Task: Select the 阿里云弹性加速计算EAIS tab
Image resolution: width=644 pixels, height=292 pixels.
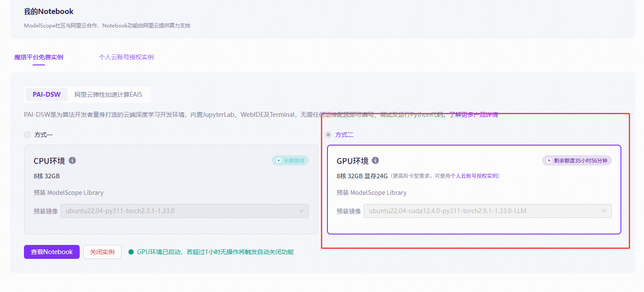Action: (108, 94)
